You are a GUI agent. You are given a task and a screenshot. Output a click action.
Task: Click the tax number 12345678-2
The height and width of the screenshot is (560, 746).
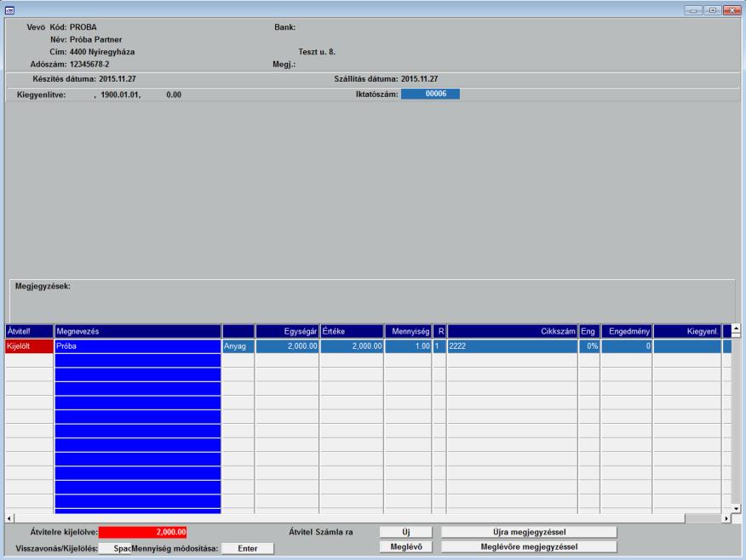click(89, 64)
